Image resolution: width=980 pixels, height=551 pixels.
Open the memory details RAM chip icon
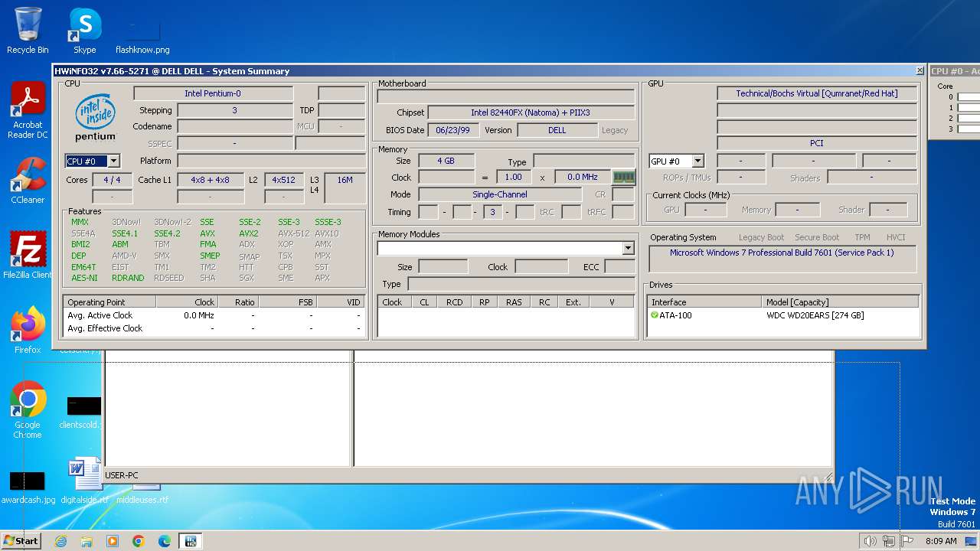click(624, 178)
